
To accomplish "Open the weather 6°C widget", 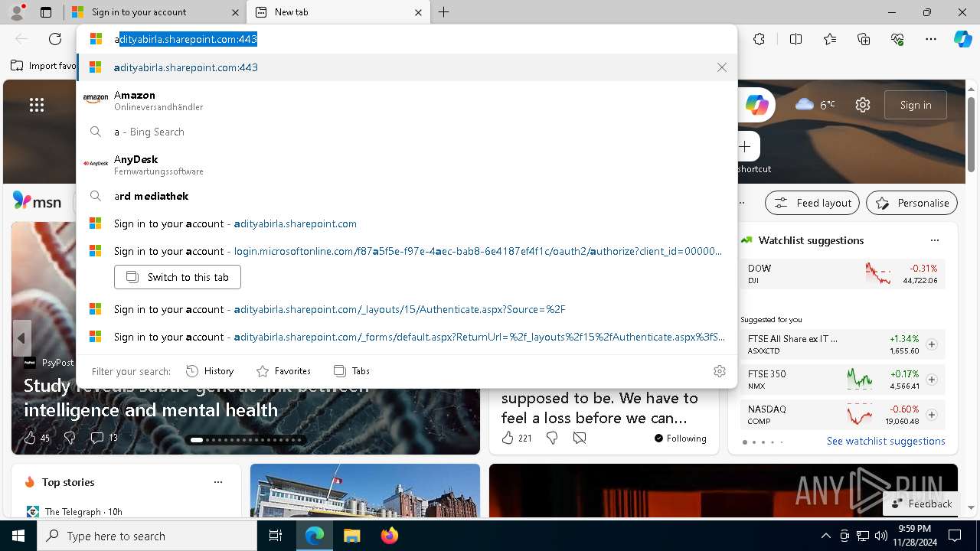I will pos(815,105).
